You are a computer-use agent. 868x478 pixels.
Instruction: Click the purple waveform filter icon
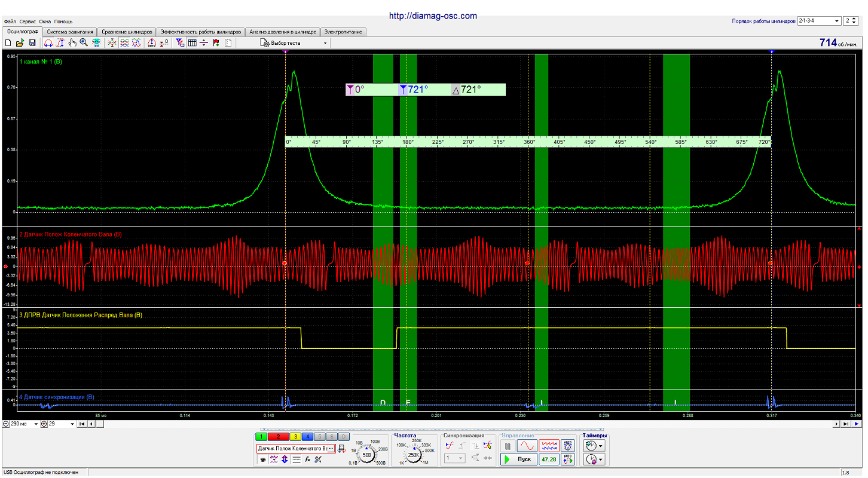click(274, 459)
